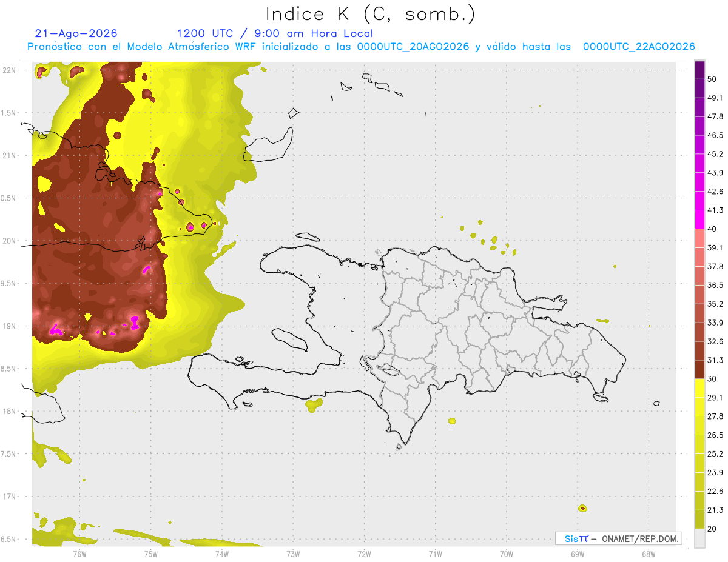Viewport: 728px width, 562px height.
Task: Click the color scale value 22.6
Action: (x=715, y=492)
